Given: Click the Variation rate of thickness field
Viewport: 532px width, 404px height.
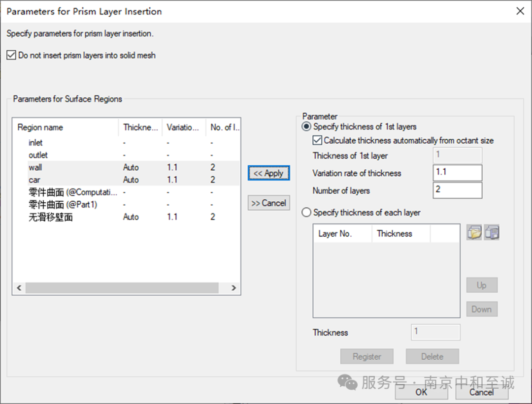Looking at the screenshot, I should (457, 173).
